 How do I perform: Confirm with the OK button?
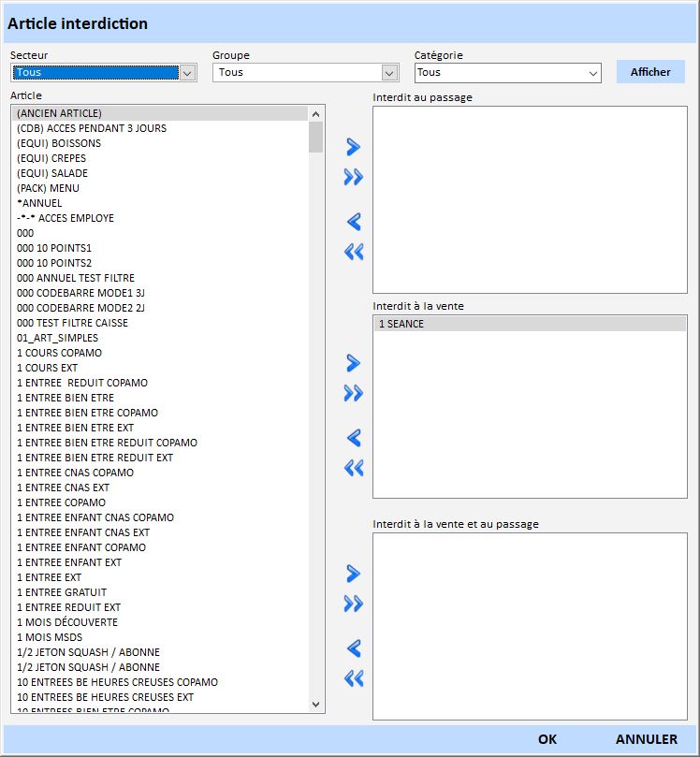[x=547, y=739]
